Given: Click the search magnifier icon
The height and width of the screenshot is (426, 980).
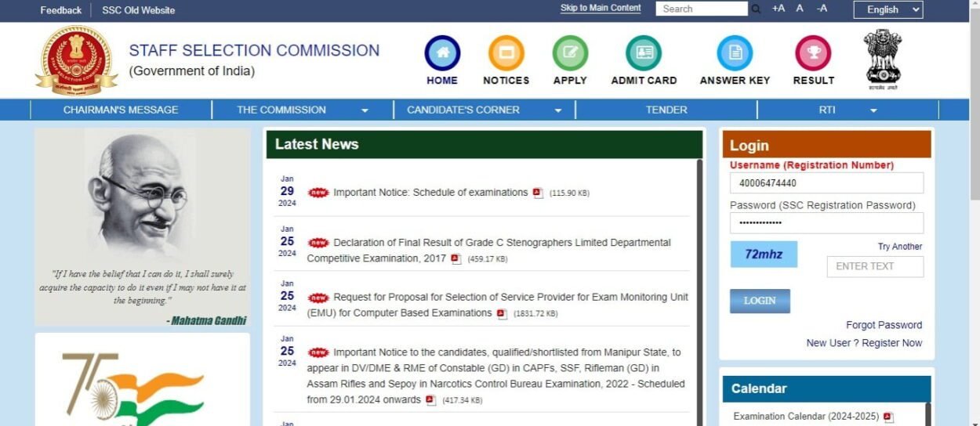Looking at the screenshot, I should [x=756, y=9].
